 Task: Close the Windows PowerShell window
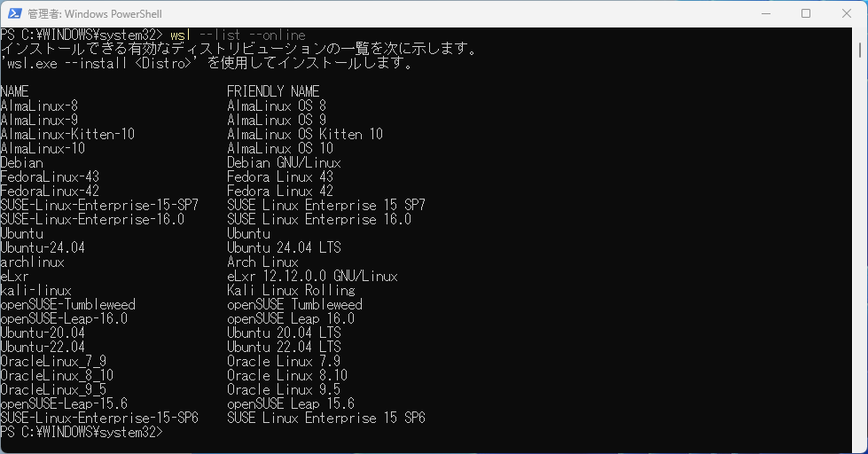coord(846,13)
